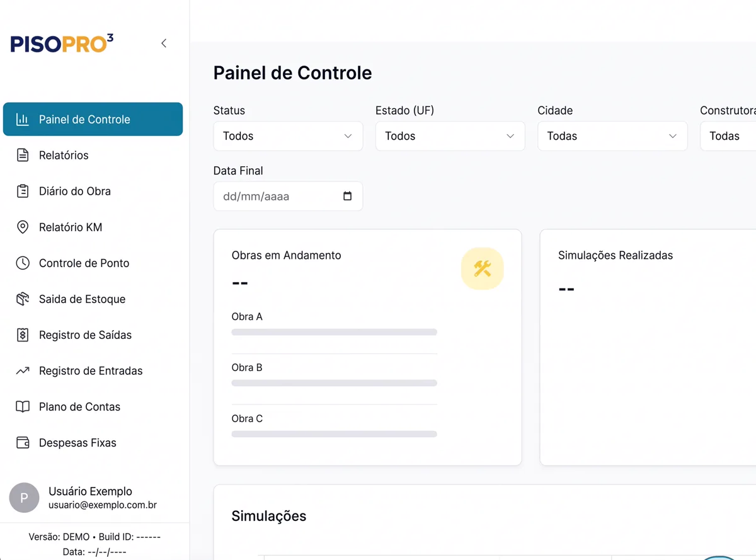Click the Relatório KM map pin icon
Image resolution: width=756 pixels, height=560 pixels.
[x=23, y=227]
